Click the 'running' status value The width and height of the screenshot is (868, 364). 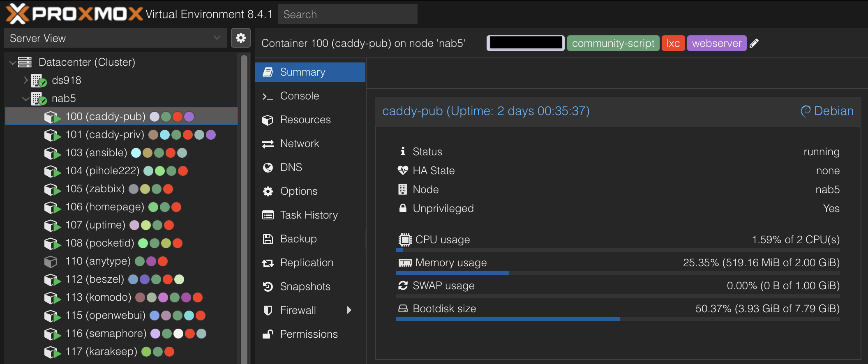coord(822,152)
